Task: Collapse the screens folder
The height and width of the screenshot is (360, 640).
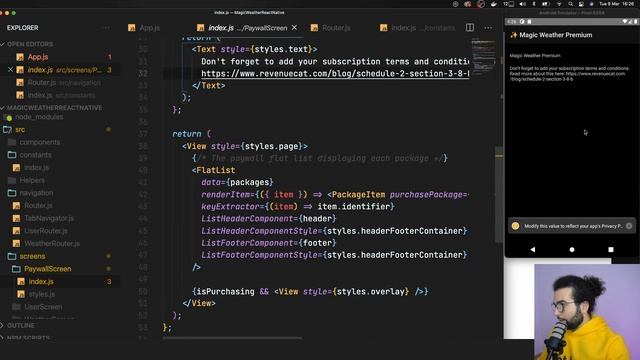Action: pos(27,256)
